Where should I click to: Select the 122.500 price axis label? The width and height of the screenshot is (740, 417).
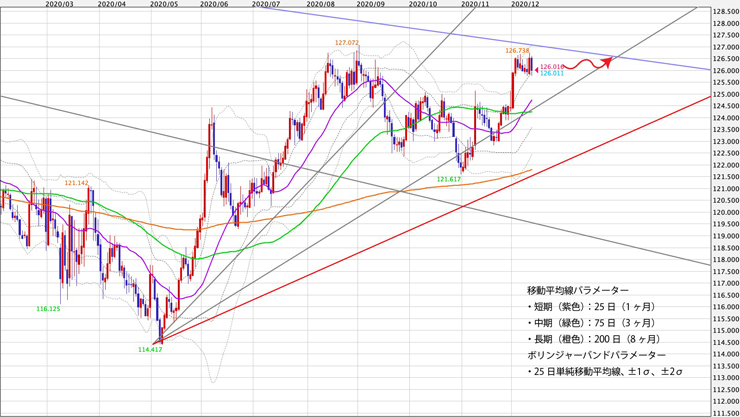[x=727, y=153]
